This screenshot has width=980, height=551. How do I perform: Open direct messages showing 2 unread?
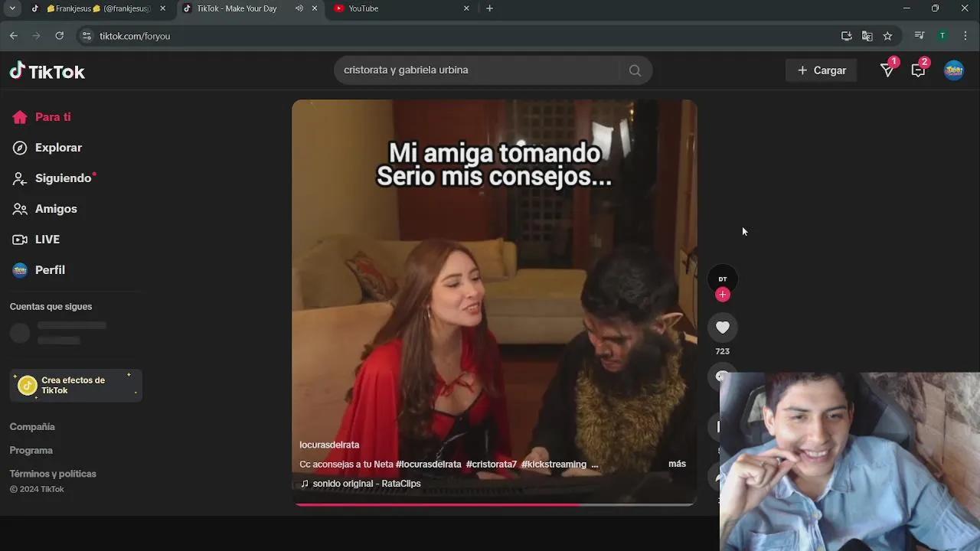tap(918, 70)
